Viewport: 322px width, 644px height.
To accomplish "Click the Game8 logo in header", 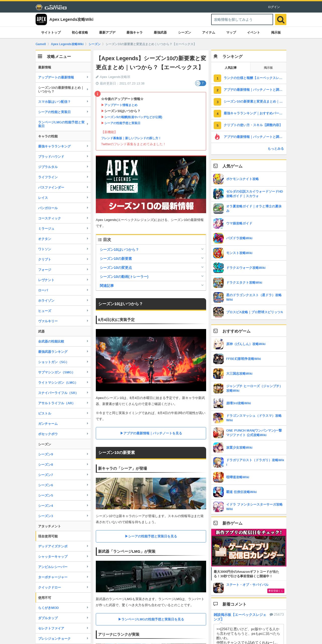I will (x=51, y=7).
